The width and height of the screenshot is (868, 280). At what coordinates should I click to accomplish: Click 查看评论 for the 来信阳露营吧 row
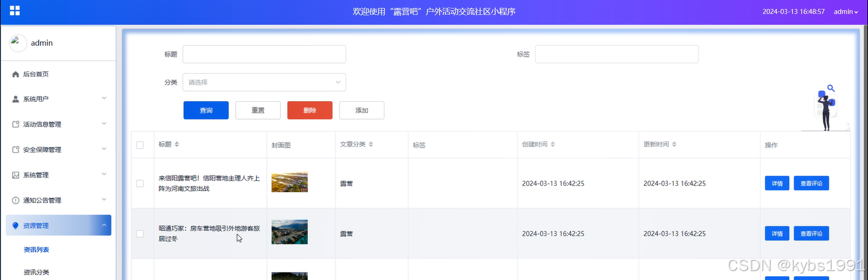pyautogui.click(x=811, y=183)
